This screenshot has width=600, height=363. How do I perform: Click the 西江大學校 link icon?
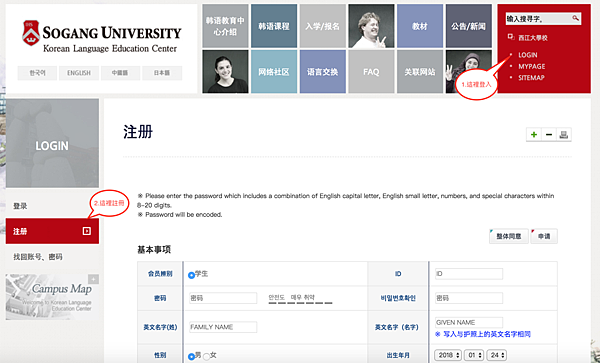[511, 37]
